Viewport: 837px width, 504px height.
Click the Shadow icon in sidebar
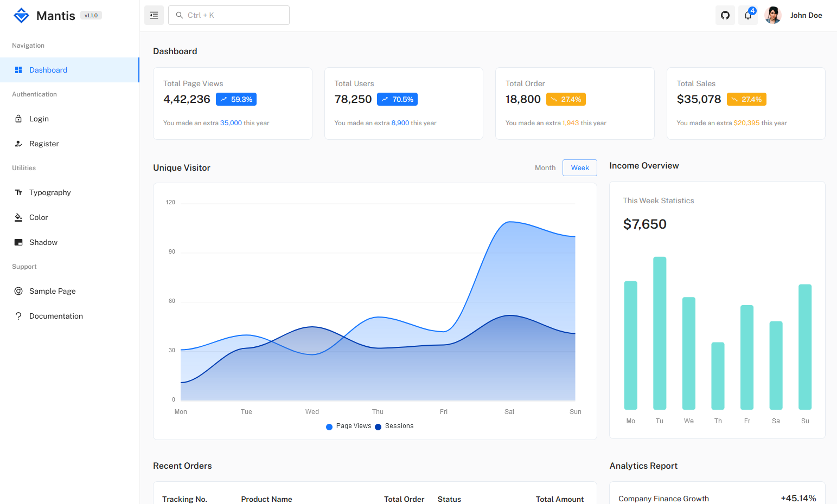click(18, 242)
